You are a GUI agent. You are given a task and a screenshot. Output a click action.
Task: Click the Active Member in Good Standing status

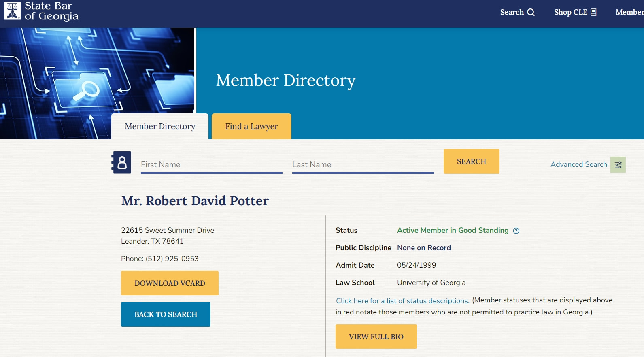453,230
